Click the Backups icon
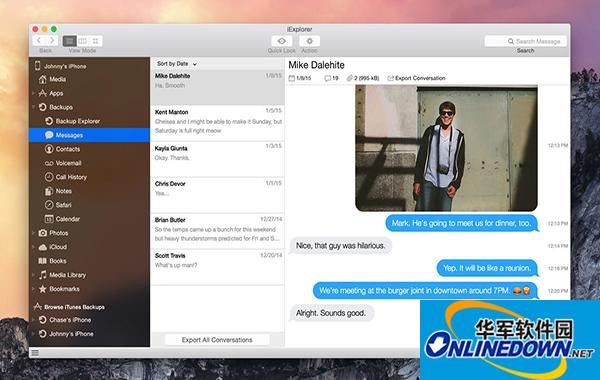The height and width of the screenshot is (380, 600). 42,107
